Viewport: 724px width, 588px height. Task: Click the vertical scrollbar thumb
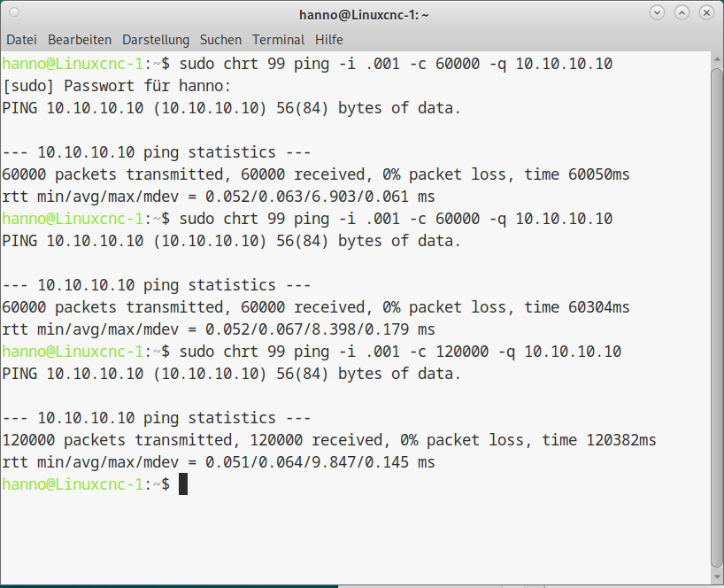click(717, 318)
